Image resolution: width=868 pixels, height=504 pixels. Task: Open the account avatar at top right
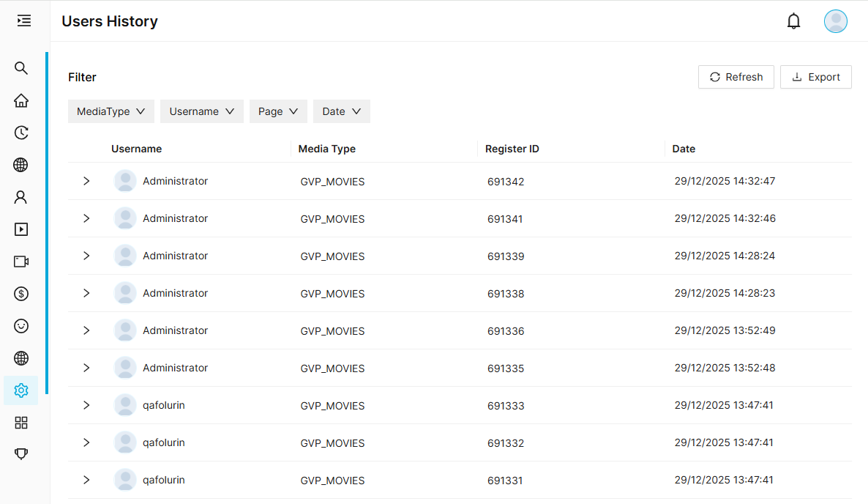(835, 21)
